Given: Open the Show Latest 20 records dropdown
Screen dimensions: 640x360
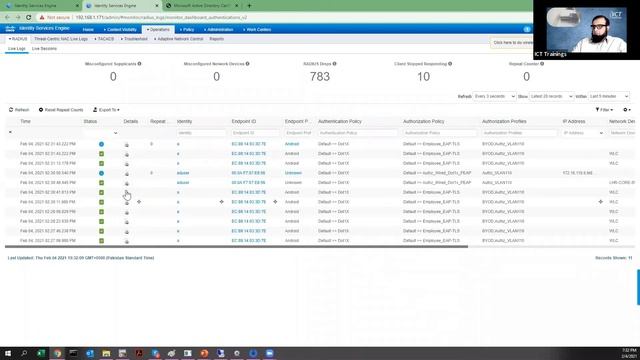Looking at the screenshot, I should (551, 96).
